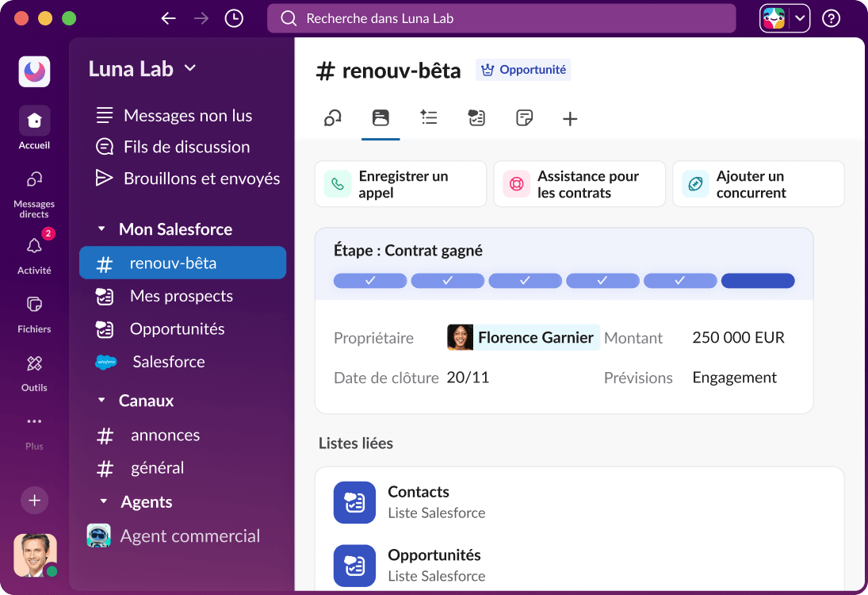The image size is (868, 595).
Task: Click the Ajouter un concurrent button
Action: [x=758, y=183]
